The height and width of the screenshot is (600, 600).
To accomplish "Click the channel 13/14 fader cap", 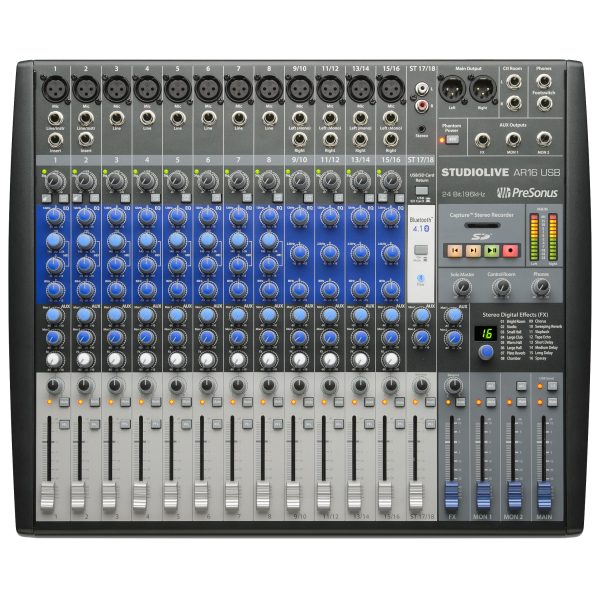I will click(354, 497).
